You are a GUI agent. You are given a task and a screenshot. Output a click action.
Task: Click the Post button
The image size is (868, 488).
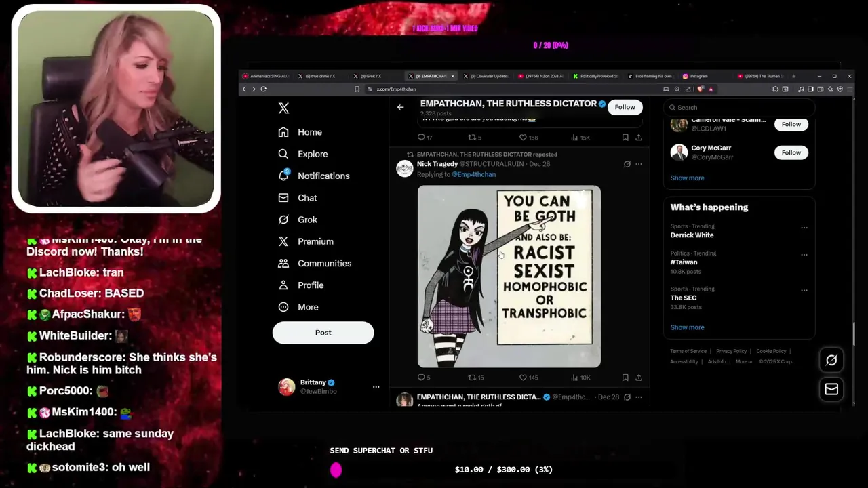pos(323,333)
